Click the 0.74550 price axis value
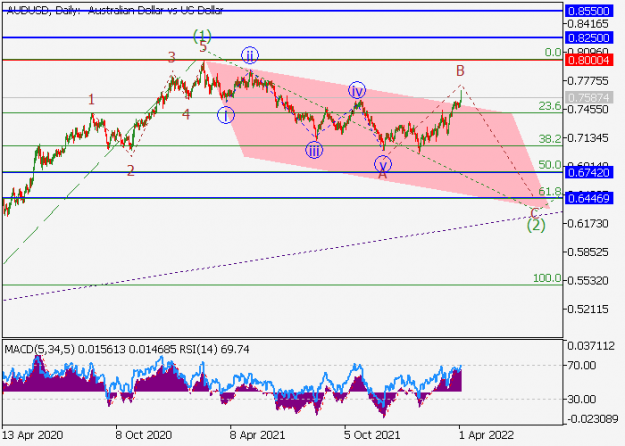The height and width of the screenshot is (446, 625). tap(588, 109)
